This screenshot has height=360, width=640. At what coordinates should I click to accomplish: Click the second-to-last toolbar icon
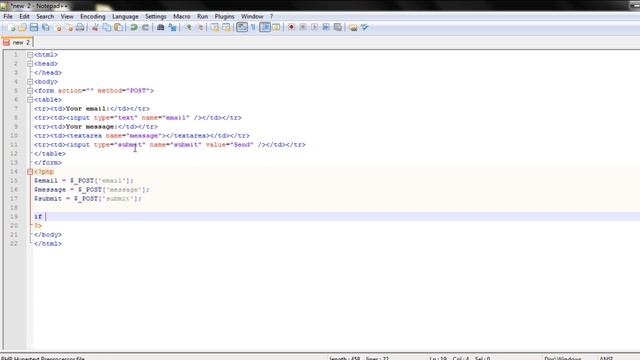coord(353,27)
